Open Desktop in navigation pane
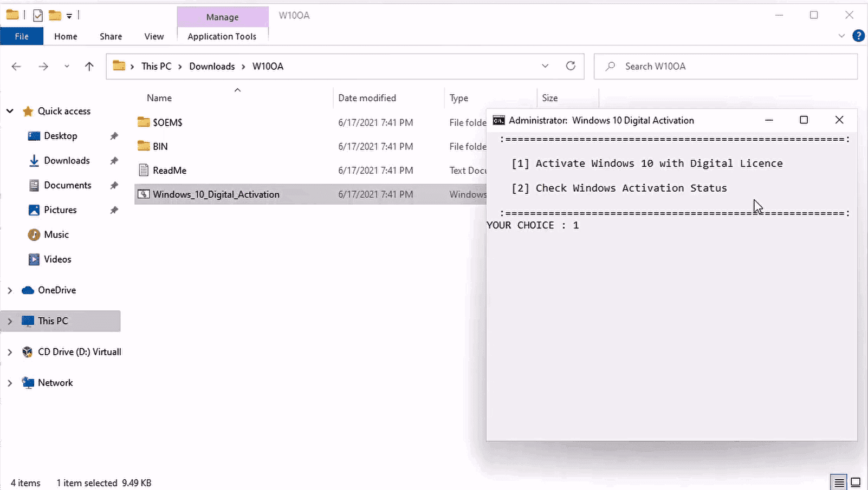This screenshot has height=490, width=868. point(61,136)
